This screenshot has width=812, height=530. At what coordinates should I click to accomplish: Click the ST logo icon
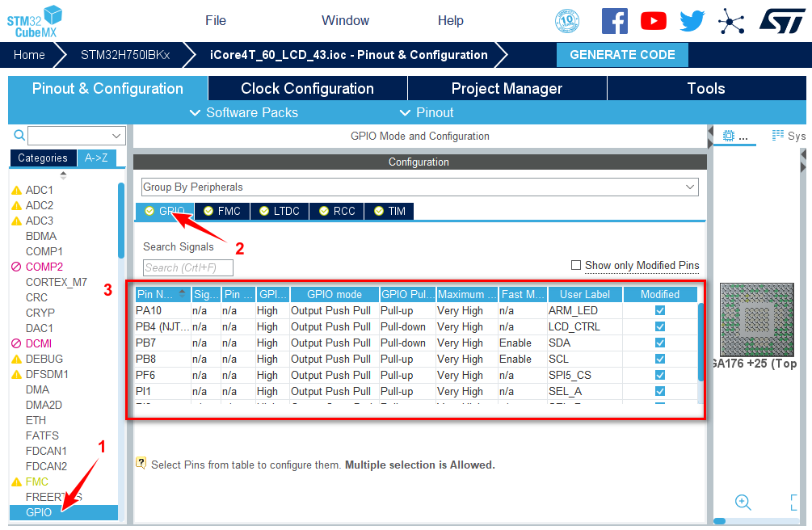pos(782,21)
